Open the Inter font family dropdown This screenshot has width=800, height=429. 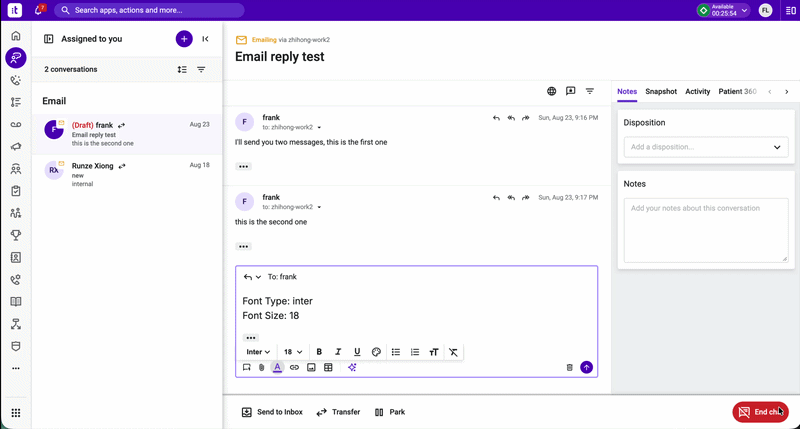pos(258,352)
